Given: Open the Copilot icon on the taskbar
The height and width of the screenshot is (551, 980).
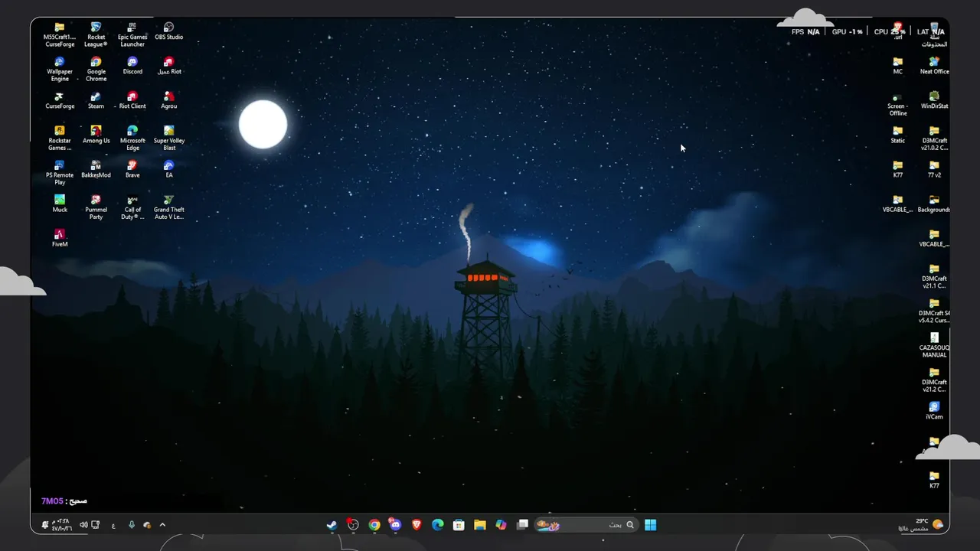Looking at the screenshot, I should [501, 525].
